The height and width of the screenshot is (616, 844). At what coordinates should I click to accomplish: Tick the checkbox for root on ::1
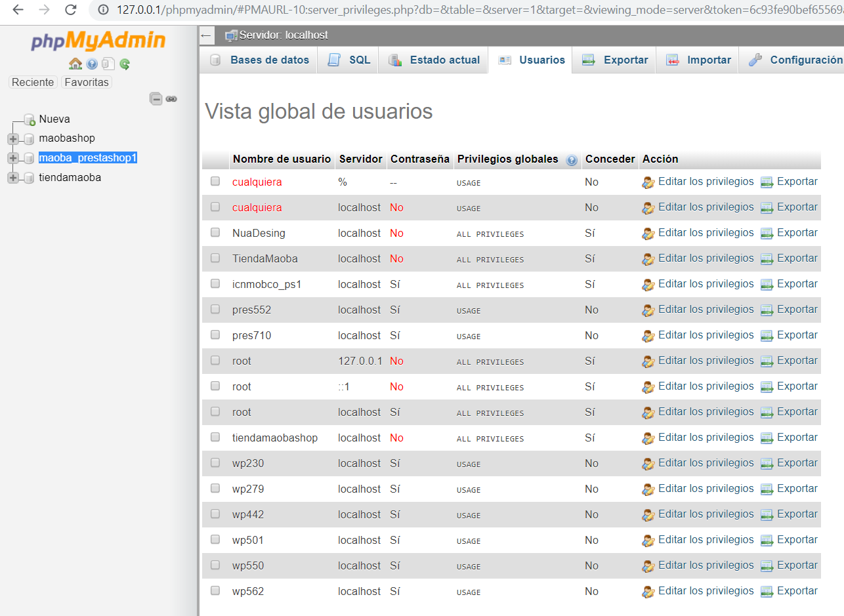(x=215, y=386)
